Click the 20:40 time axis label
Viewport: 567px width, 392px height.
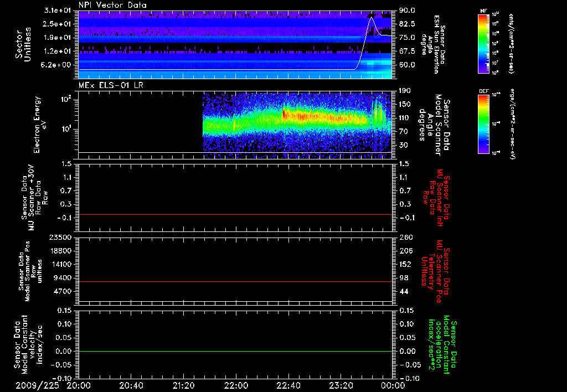pos(131,385)
